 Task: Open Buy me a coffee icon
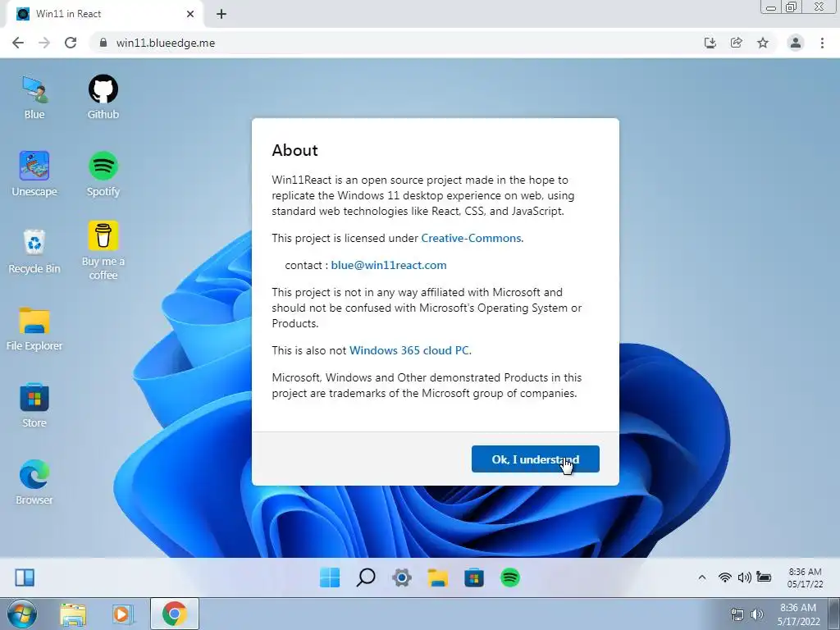pos(103,251)
